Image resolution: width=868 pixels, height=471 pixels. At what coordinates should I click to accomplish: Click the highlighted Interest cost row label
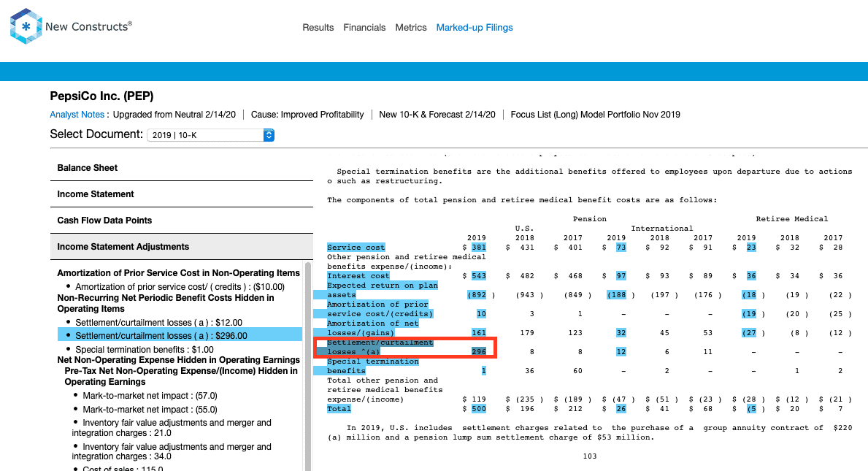click(358, 275)
